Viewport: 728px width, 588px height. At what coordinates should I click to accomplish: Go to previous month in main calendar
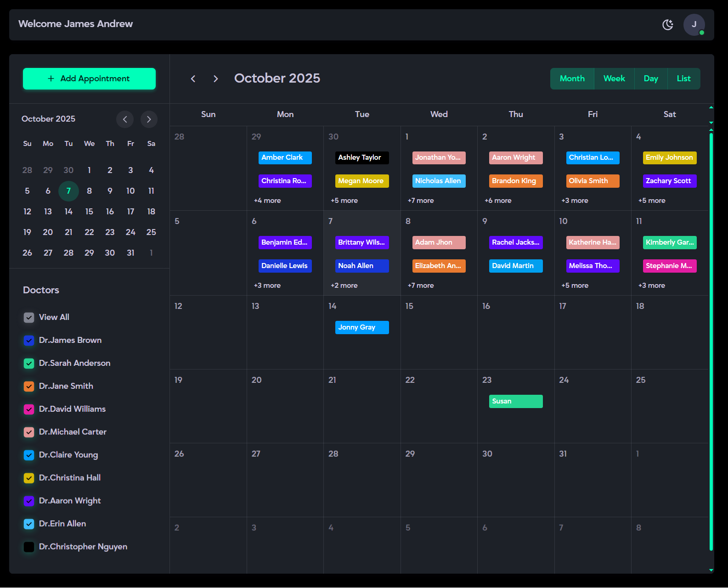point(193,79)
